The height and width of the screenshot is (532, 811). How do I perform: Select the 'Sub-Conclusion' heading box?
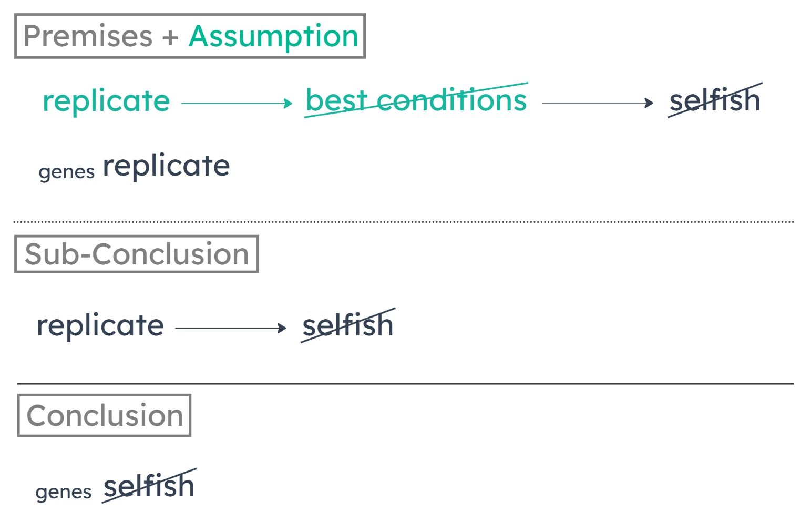click(137, 254)
